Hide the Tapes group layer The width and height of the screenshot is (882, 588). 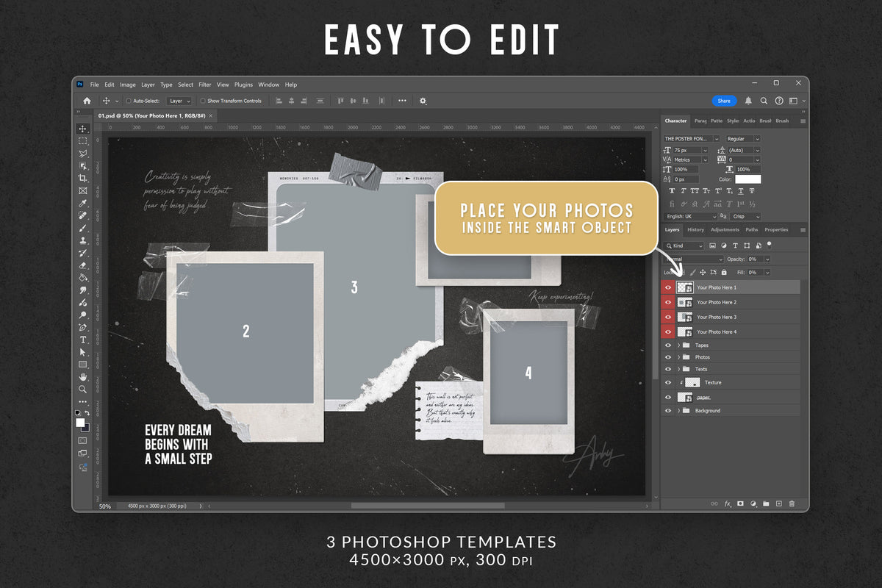click(x=668, y=345)
